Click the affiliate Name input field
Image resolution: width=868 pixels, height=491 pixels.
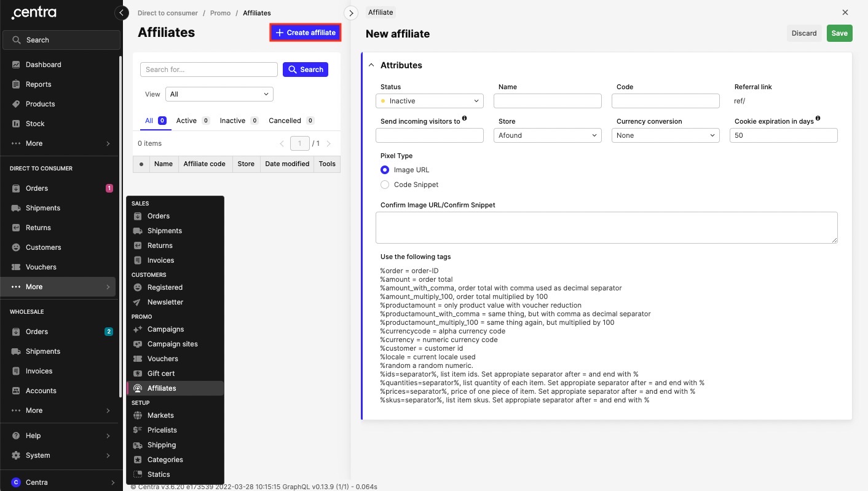point(547,101)
